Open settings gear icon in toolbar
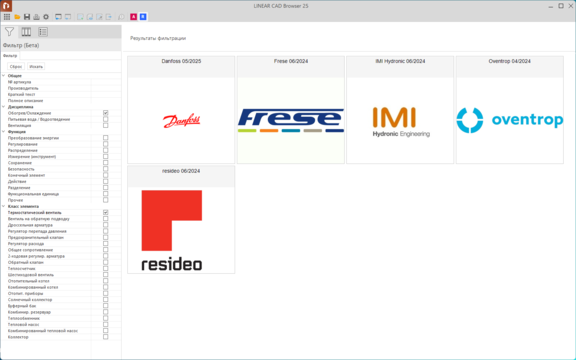576x360 pixels. point(46,17)
